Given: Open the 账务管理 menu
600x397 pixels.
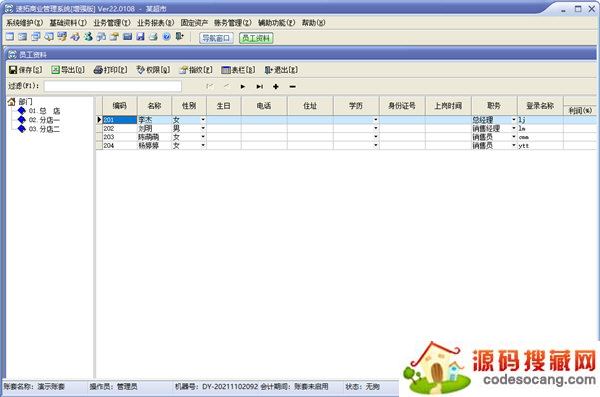Looking at the screenshot, I should point(233,23).
